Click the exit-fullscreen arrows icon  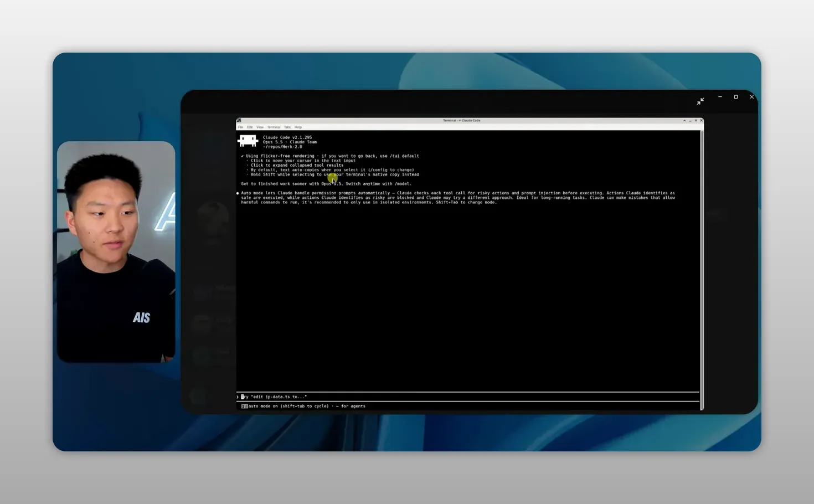pyautogui.click(x=700, y=101)
